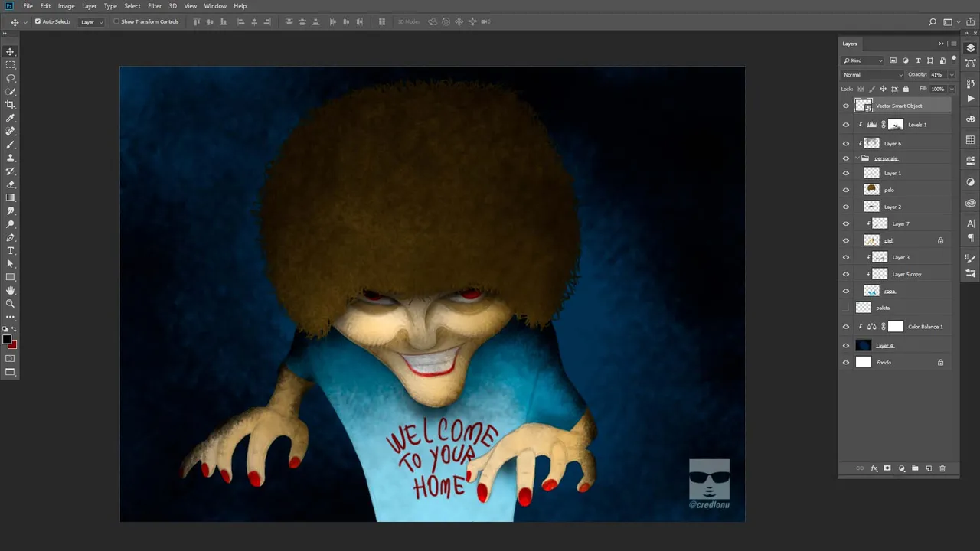The width and height of the screenshot is (980, 551).
Task: Open the Opacity slider dropdown arrow
Action: pos(952,75)
